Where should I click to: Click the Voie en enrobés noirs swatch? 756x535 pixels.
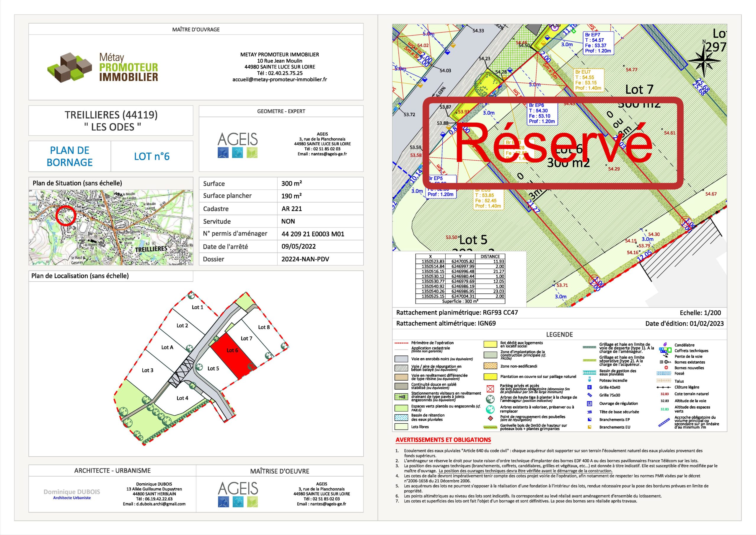401,359
